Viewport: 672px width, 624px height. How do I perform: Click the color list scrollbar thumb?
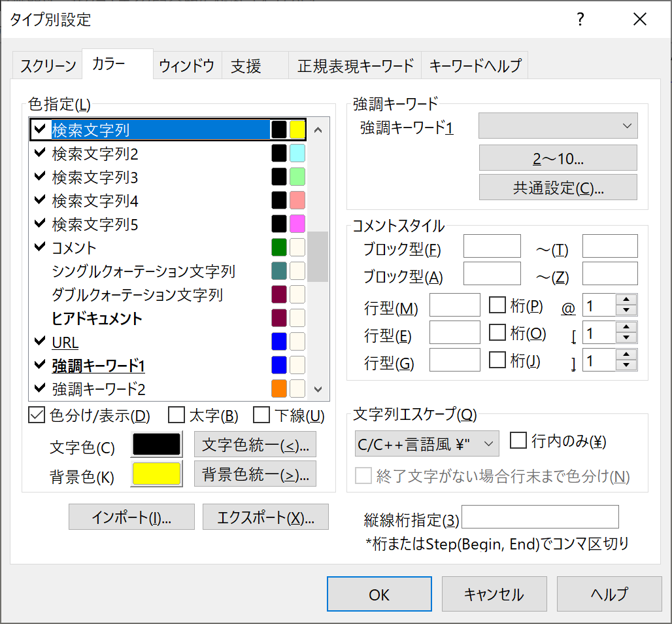point(318,256)
